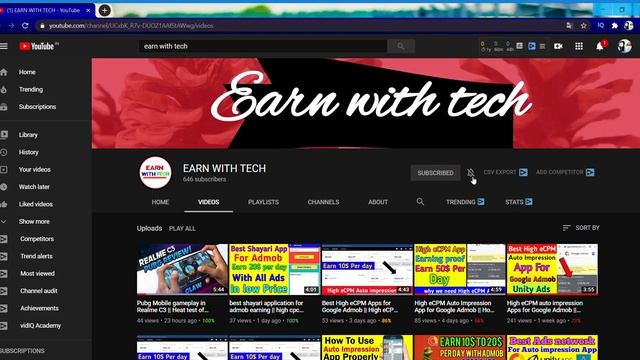The image size is (640, 360).
Task: Switch to the HOME channel tab
Action: [160, 202]
